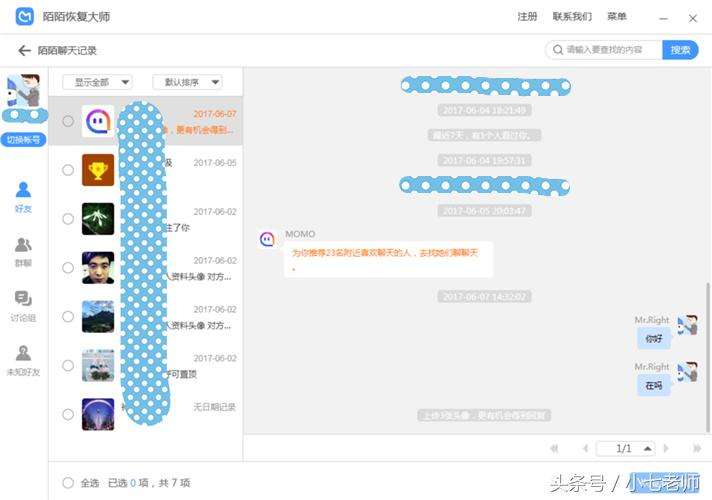Screen dimensions: 712x500
Task: Click the mountain landscape avatar in the chat list
Action: (98, 317)
